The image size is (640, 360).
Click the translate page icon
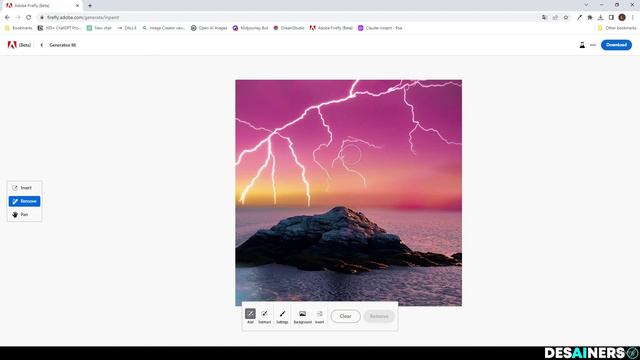[x=544, y=18]
